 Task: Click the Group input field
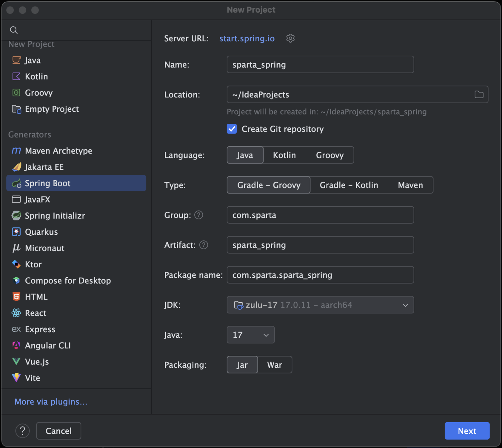coord(320,215)
